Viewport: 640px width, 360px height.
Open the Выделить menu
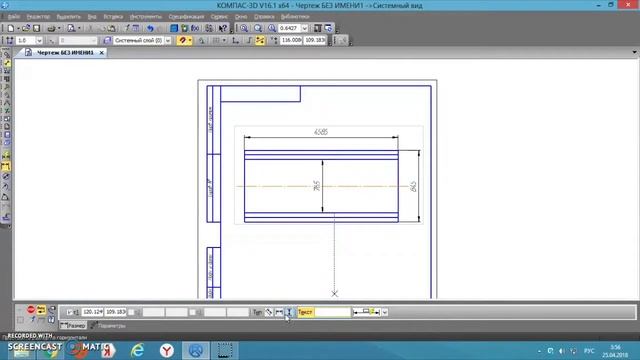click(x=69, y=17)
